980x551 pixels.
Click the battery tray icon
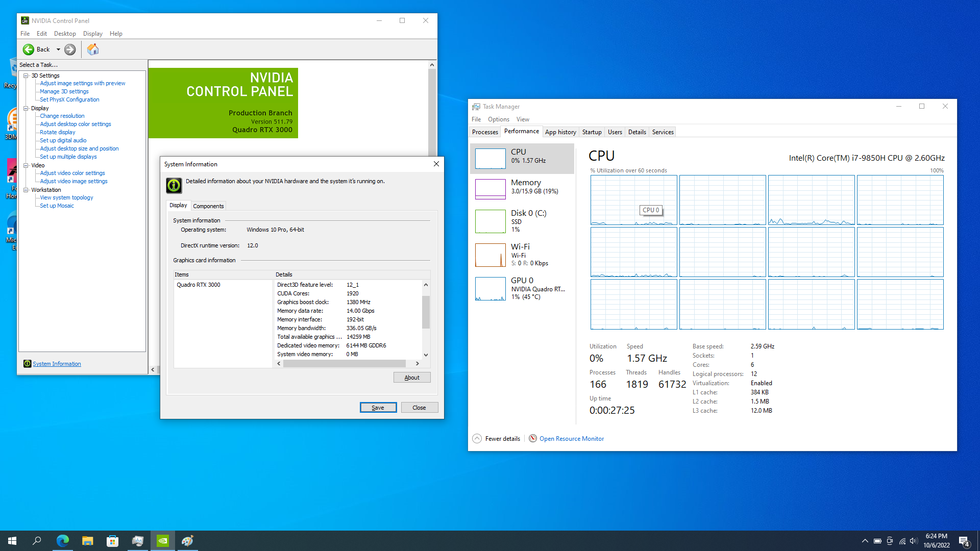tap(877, 541)
